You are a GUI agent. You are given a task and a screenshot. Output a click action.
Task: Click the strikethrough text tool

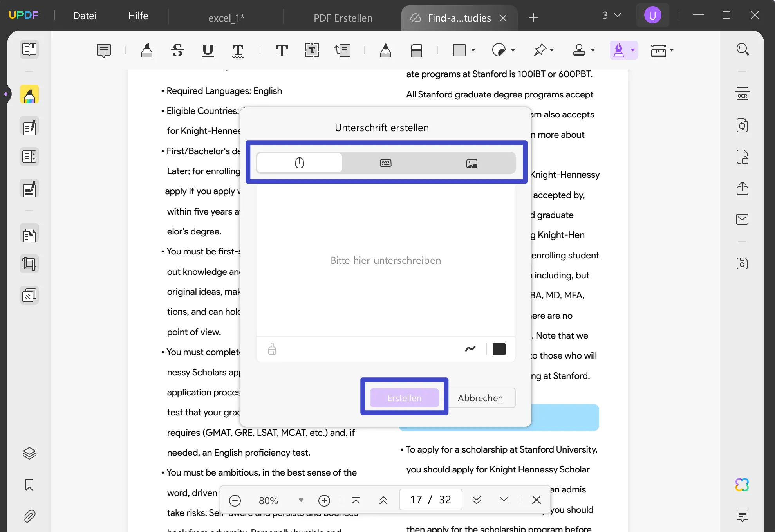(x=177, y=50)
